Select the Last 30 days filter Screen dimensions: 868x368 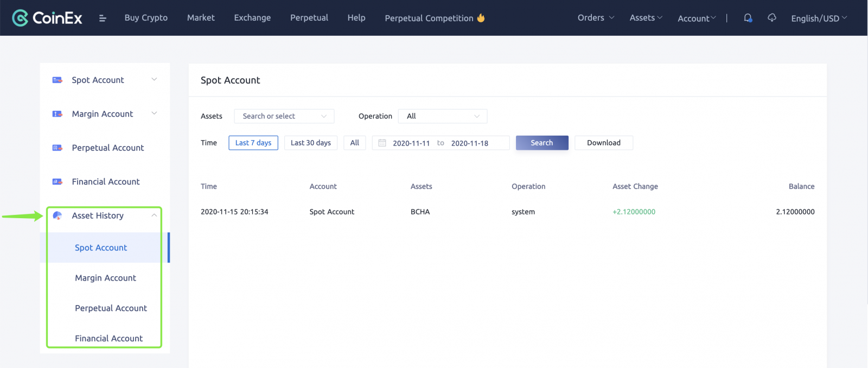[311, 143]
